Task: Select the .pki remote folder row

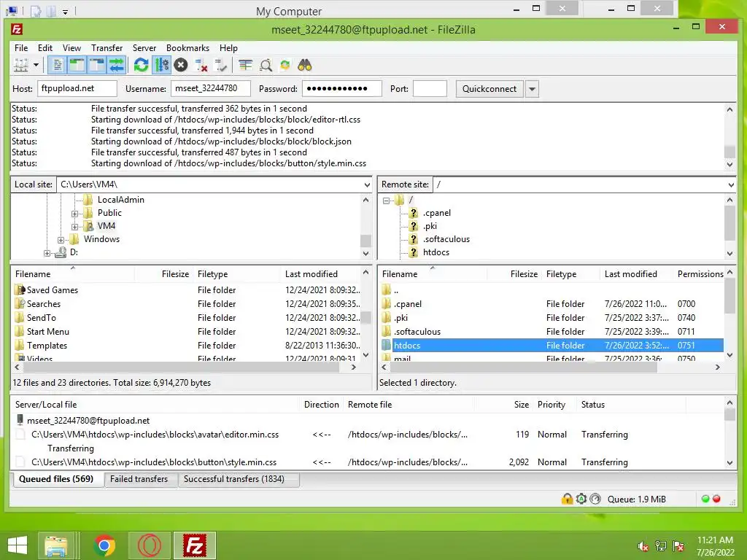Action: click(x=551, y=318)
